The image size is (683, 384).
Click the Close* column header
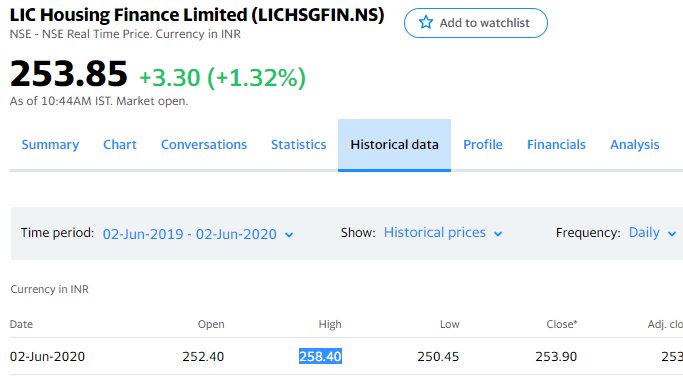561,324
